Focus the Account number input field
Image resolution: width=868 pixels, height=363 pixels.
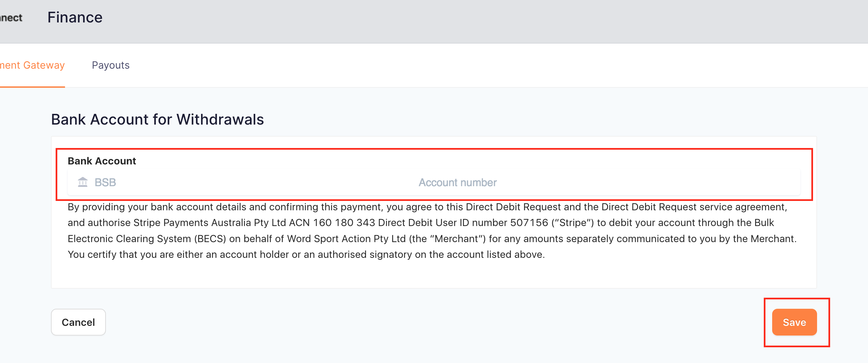[x=607, y=183]
